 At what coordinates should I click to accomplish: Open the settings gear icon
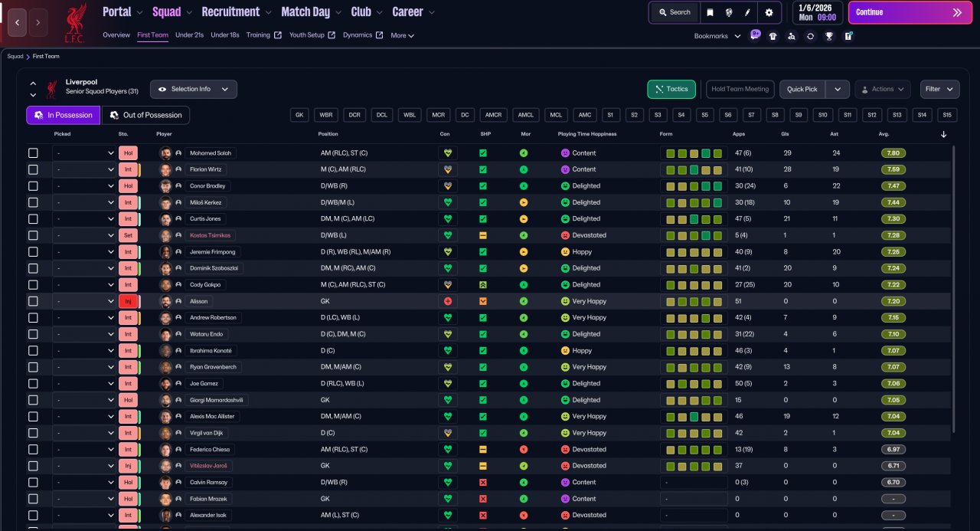[x=769, y=12]
